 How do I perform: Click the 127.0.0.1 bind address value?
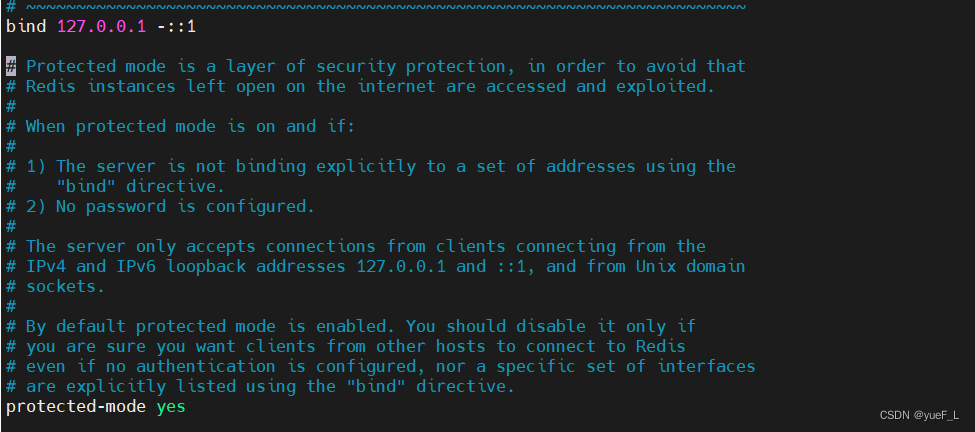click(101, 27)
